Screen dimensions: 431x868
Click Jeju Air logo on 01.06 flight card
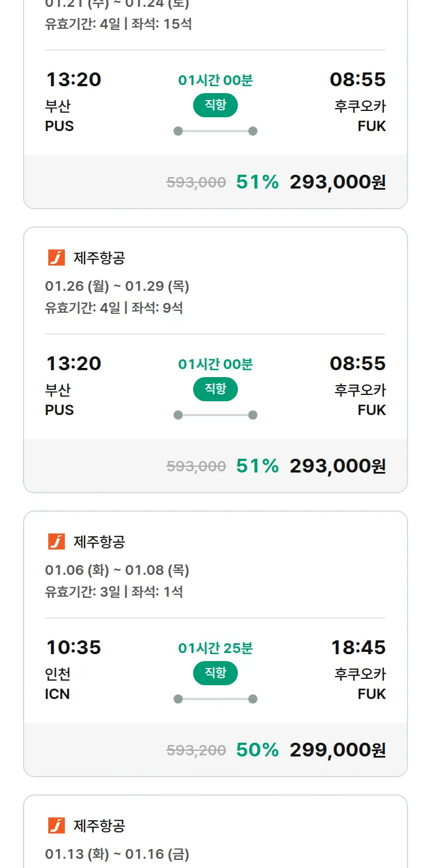pos(56,542)
